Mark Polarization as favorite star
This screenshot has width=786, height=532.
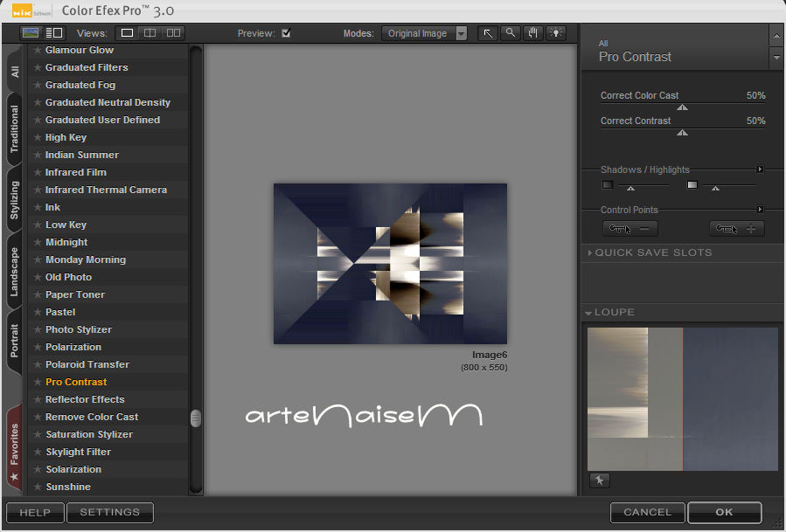point(37,347)
